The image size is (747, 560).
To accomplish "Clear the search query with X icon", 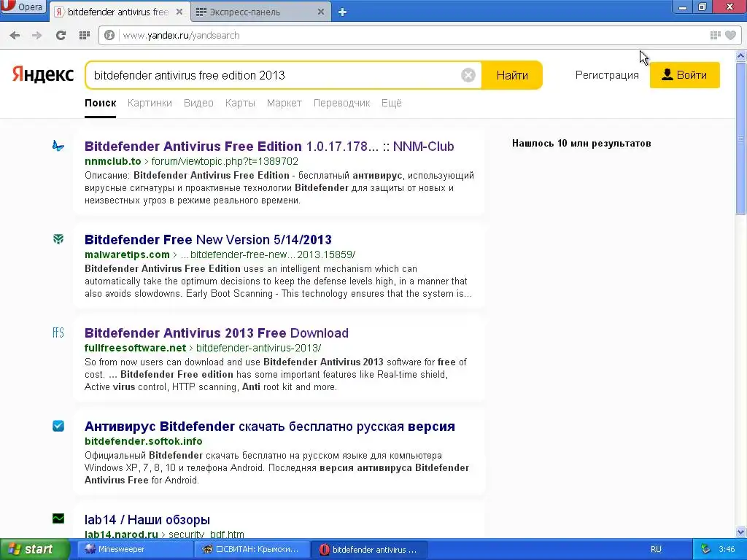I will pyautogui.click(x=468, y=75).
